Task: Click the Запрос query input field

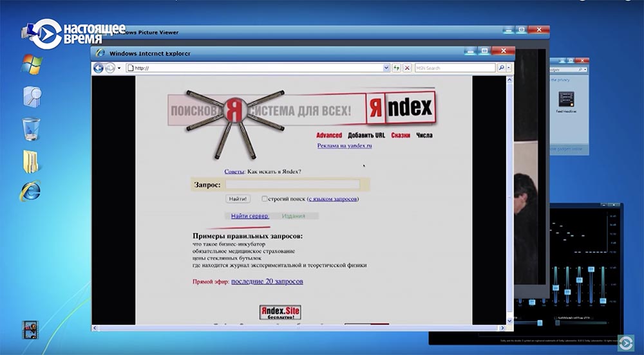Action: pyautogui.click(x=293, y=185)
